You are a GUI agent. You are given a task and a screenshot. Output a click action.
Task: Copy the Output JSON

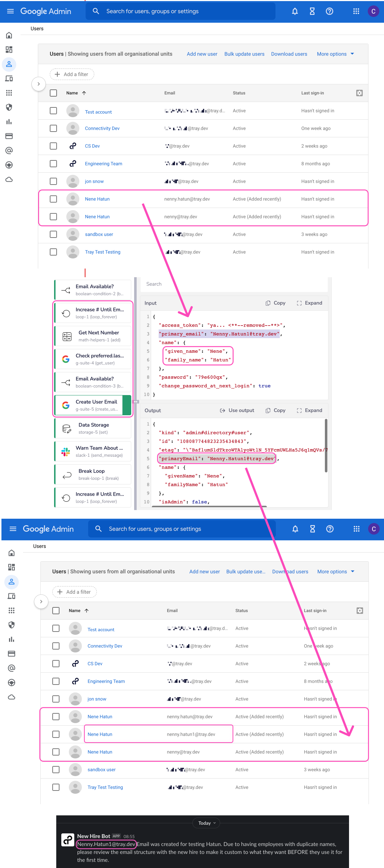click(275, 411)
